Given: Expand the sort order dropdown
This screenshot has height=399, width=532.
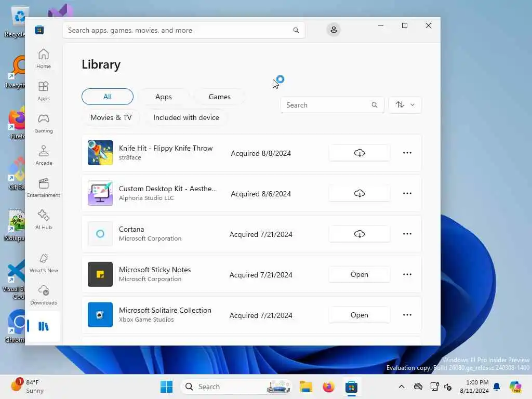Looking at the screenshot, I should 405,105.
